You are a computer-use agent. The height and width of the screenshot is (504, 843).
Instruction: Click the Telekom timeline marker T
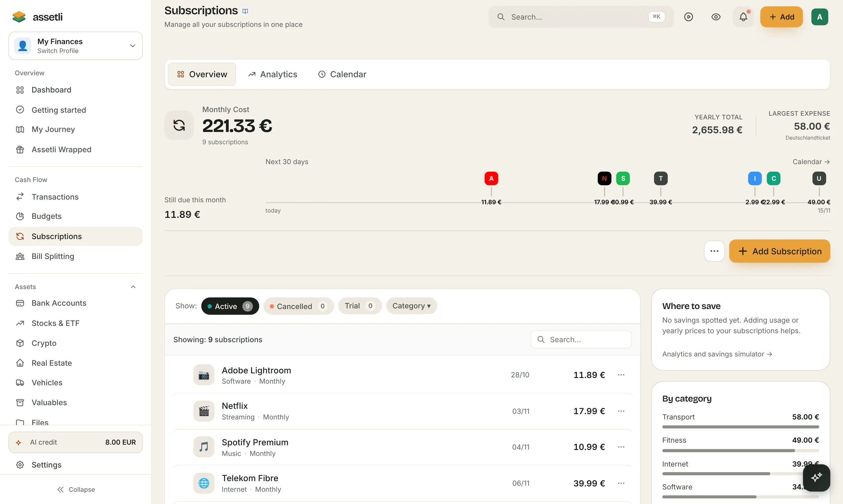660,178
